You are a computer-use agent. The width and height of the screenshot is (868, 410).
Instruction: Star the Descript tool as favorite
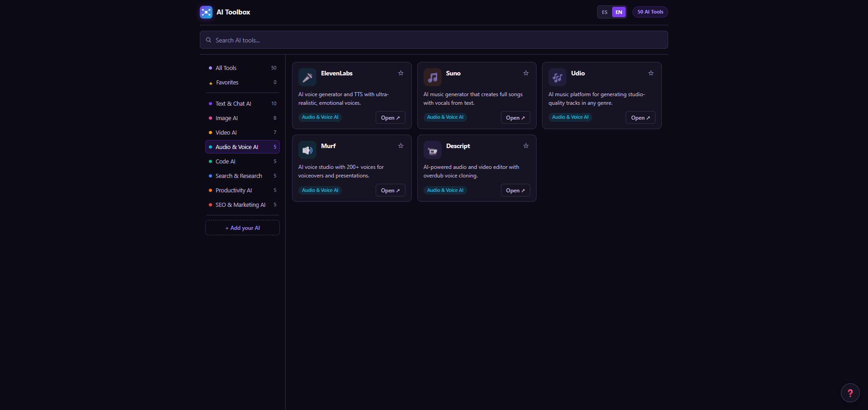tap(526, 146)
